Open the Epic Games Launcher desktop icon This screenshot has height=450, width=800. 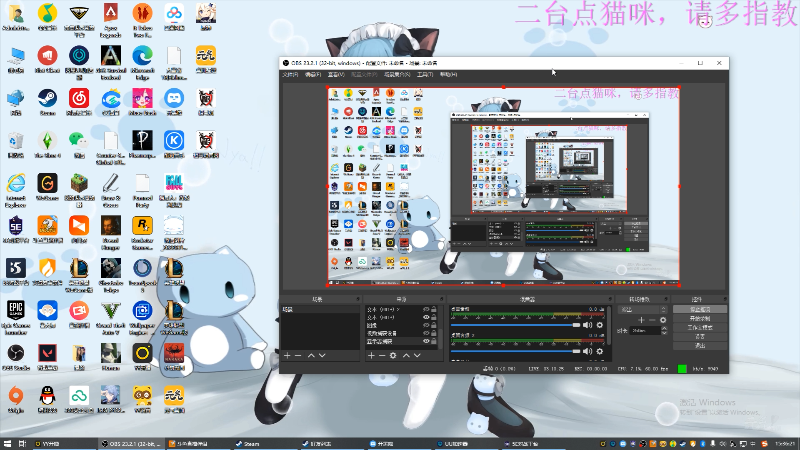[x=16, y=317]
